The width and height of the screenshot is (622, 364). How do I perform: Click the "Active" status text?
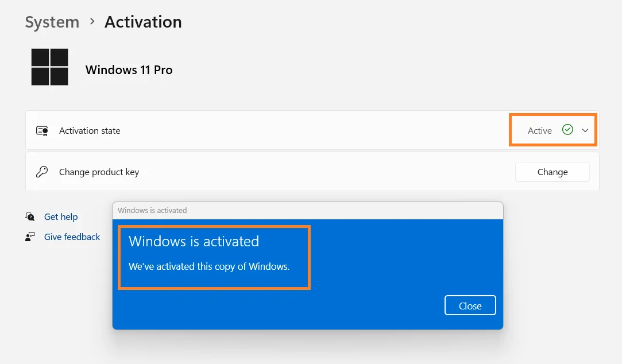click(539, 131)
